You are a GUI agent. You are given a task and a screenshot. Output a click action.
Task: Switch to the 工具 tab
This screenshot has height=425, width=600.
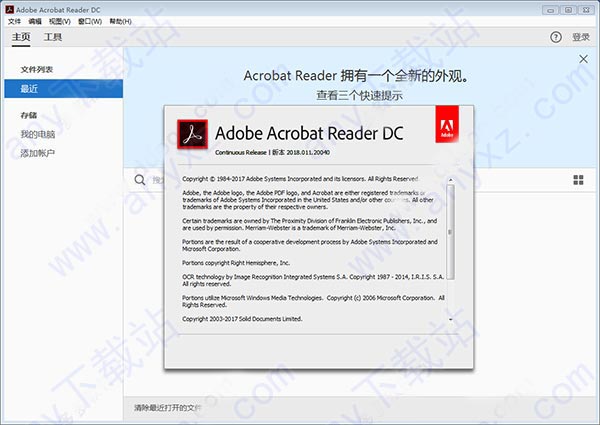52,37
